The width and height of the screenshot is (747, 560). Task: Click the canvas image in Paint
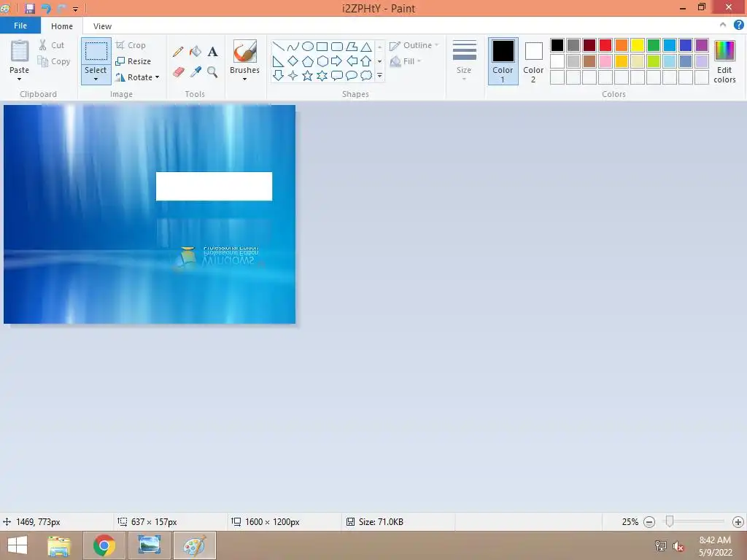point(150,214)
